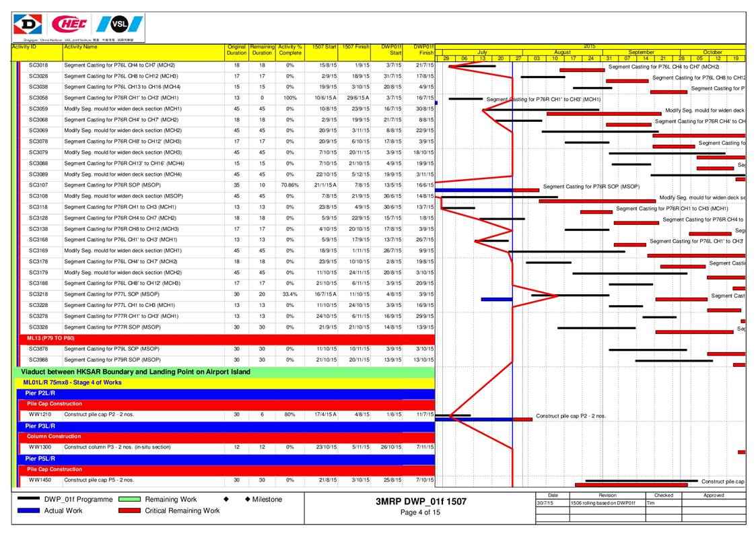
Task: Select the Pier P5L/R group band
Action: point(226,459)
